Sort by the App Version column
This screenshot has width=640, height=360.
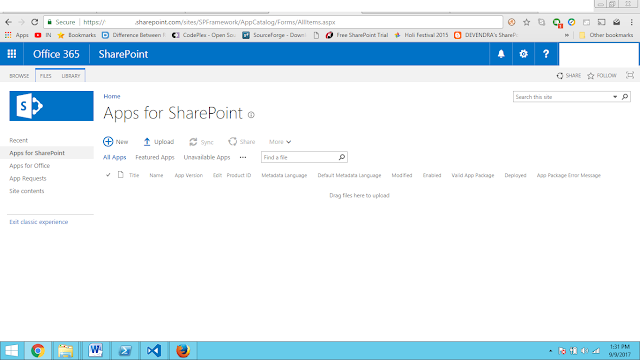click(x=189, y=175)
